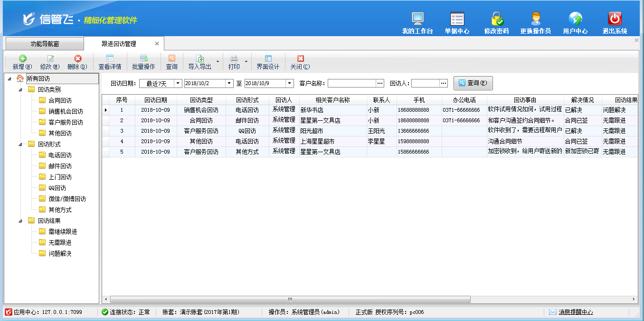Viewport: 644px width, 321px height.
Task: Expand the end date 2018/10/9 picker
Action: [289, 83]
